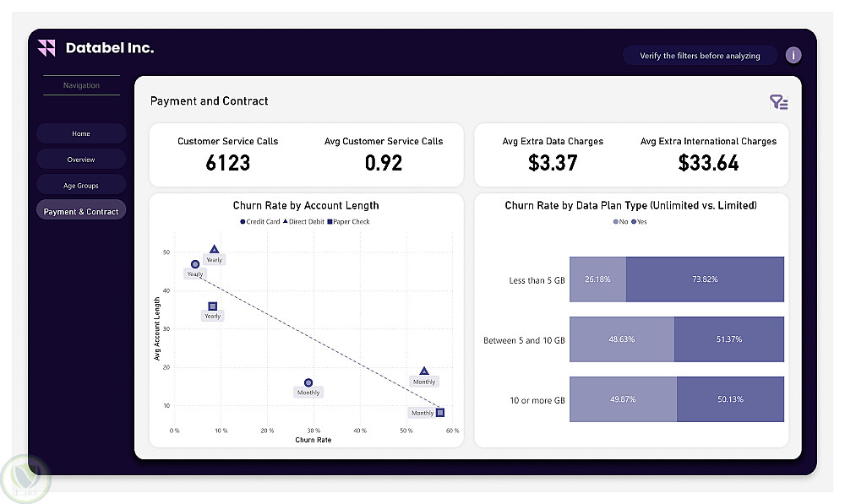The height and width of the screenshot is (504, 845).
Task: Click the $33.64 international charges value
Action: pyautogui.click(x=708, y=163)
